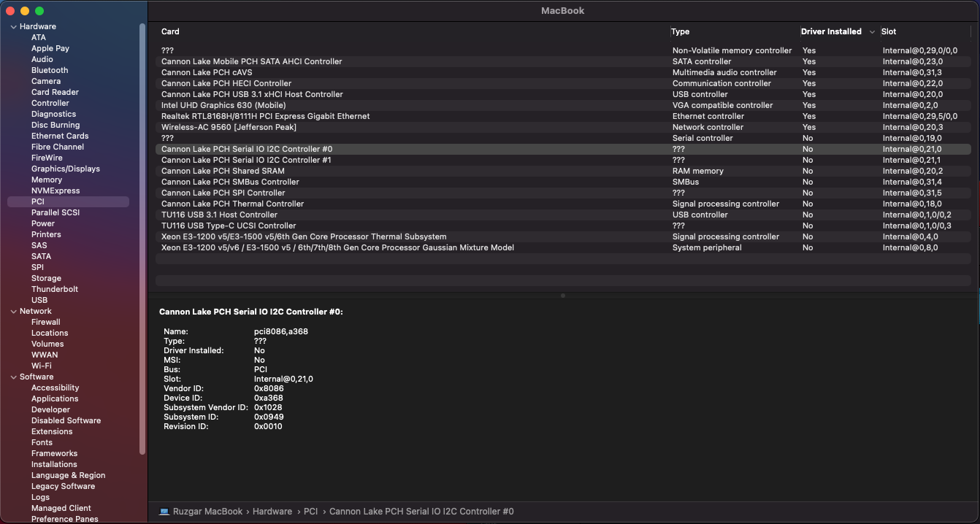The width and height of the screenshot is (980, 524).
Task: Open the Bluetooth hardware category
Action: 49,70
